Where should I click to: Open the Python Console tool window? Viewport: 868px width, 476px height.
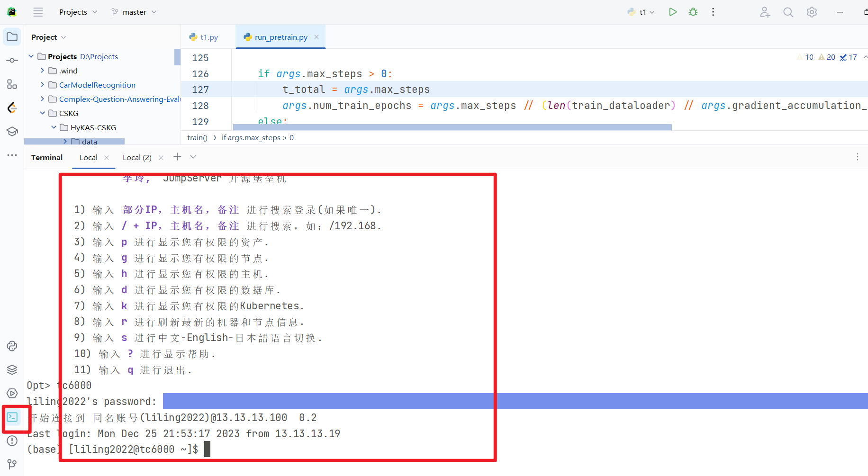(12, 346)
